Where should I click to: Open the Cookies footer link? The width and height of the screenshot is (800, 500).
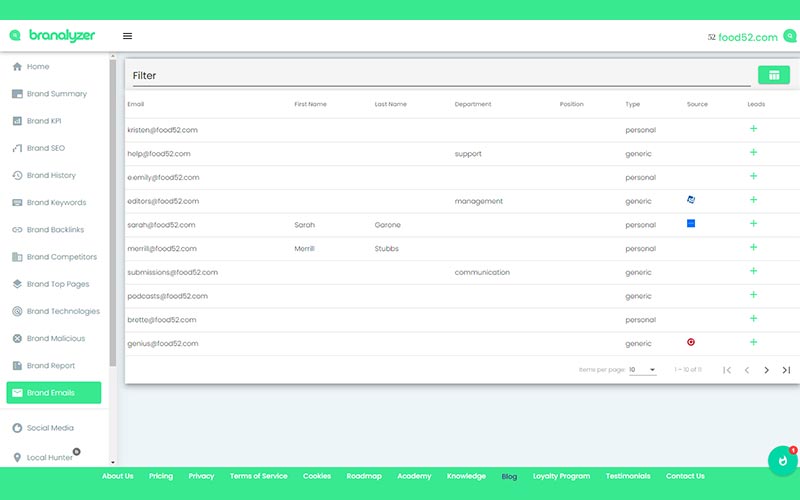tap(317, 476)
